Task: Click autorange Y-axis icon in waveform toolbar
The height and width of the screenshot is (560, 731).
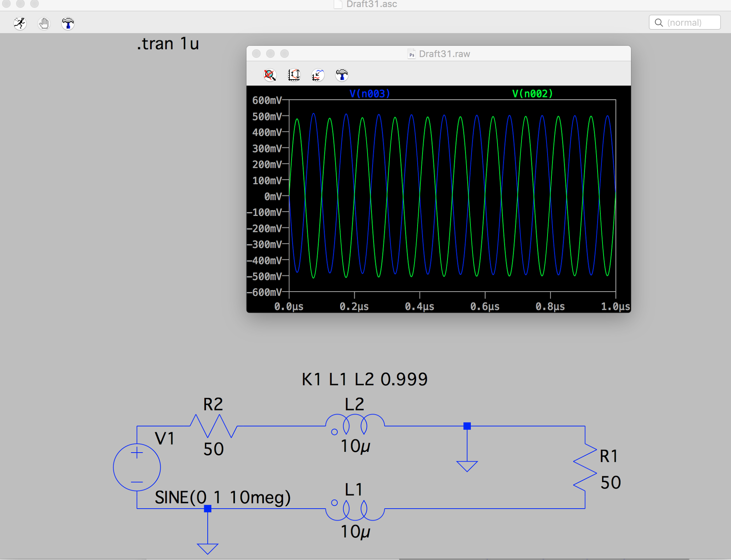Action: pyautogui.click(x=294, y=75)
